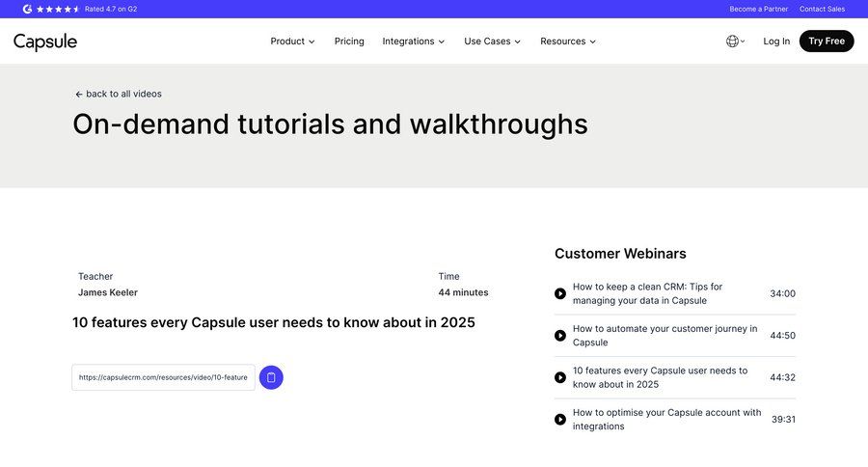Expand the Product dropdown menu
Screen dimensions: 868x467
click(x=292, y=41)
